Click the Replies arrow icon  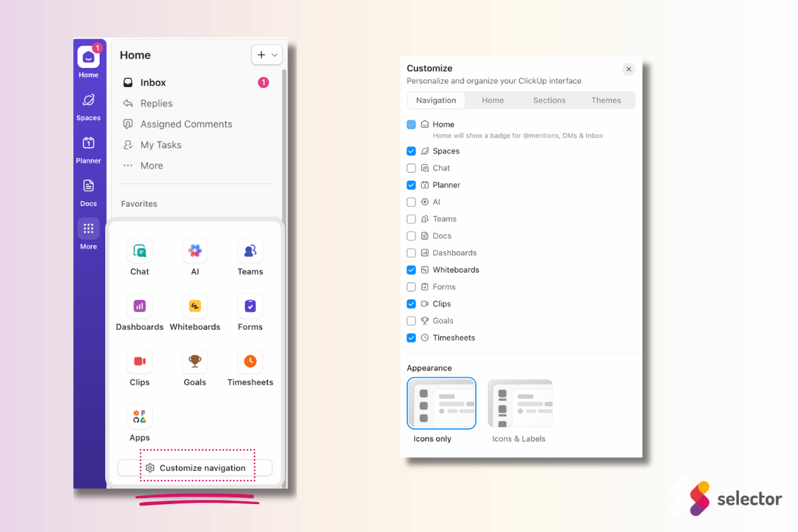pos(128,103)
